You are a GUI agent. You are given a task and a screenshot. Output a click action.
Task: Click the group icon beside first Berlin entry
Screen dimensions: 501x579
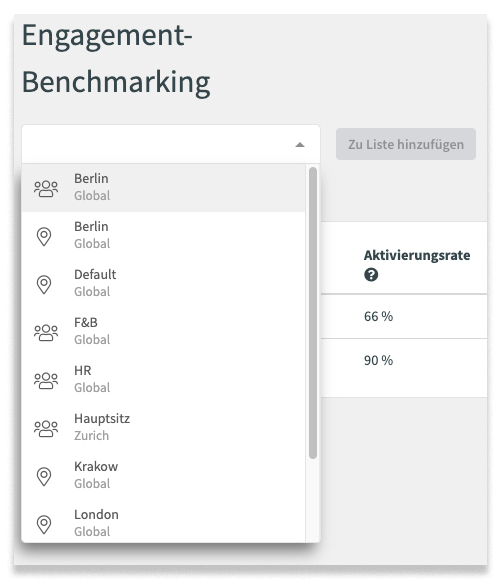46,188
